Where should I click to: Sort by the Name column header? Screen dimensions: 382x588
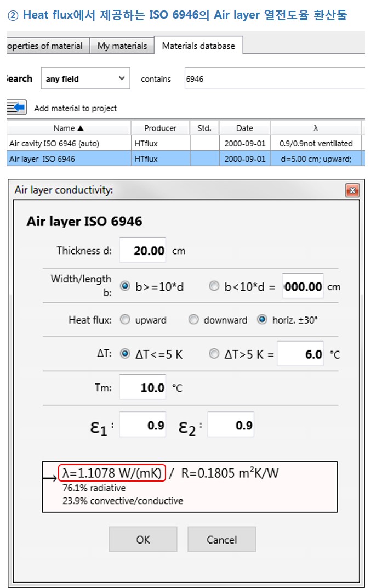coord(69,128)
